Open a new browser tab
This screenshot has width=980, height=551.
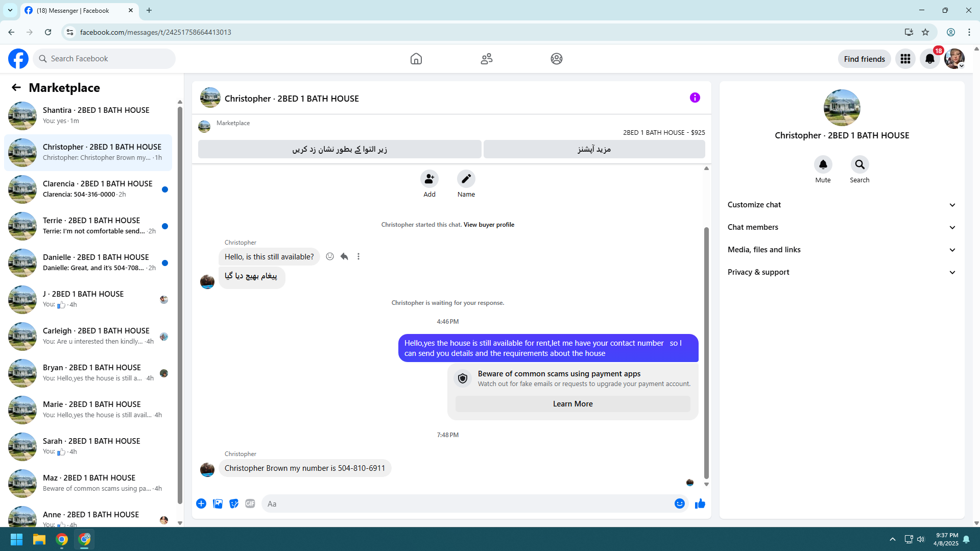[x=149, y=10]
